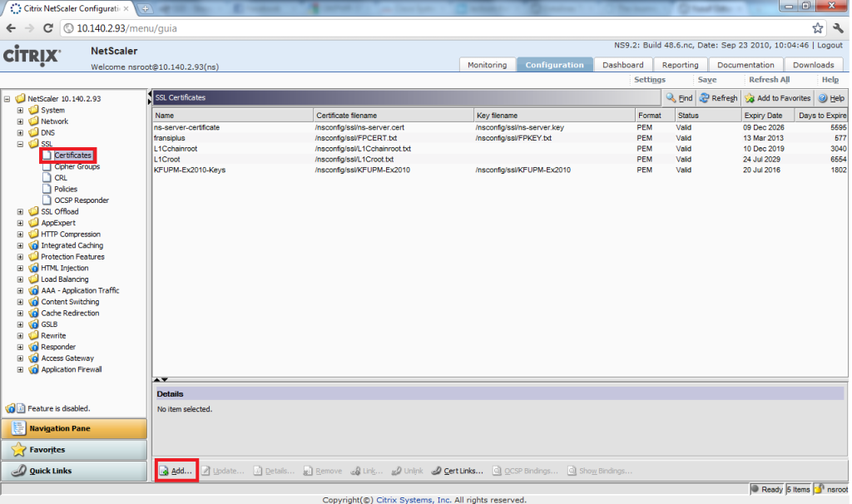Image resolution: width=852 pixels, height=504 pixels.
Task: Expand the AppExpert node
Action: [20, 223]
